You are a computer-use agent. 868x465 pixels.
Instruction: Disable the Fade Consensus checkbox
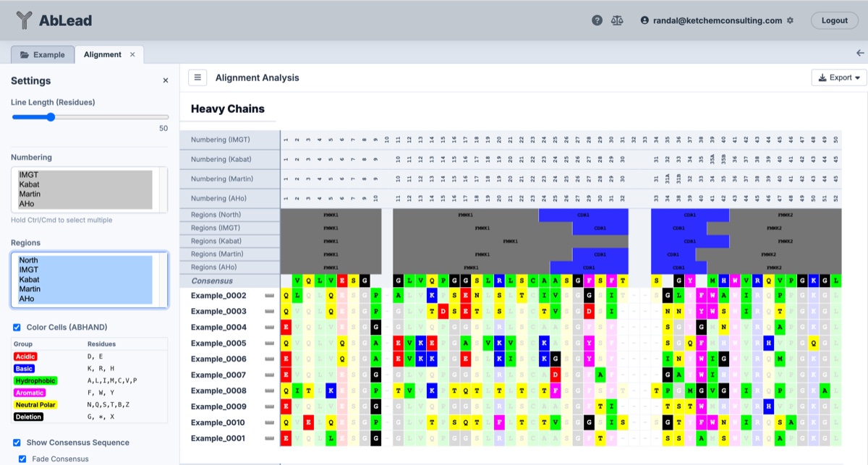[22, 458]
